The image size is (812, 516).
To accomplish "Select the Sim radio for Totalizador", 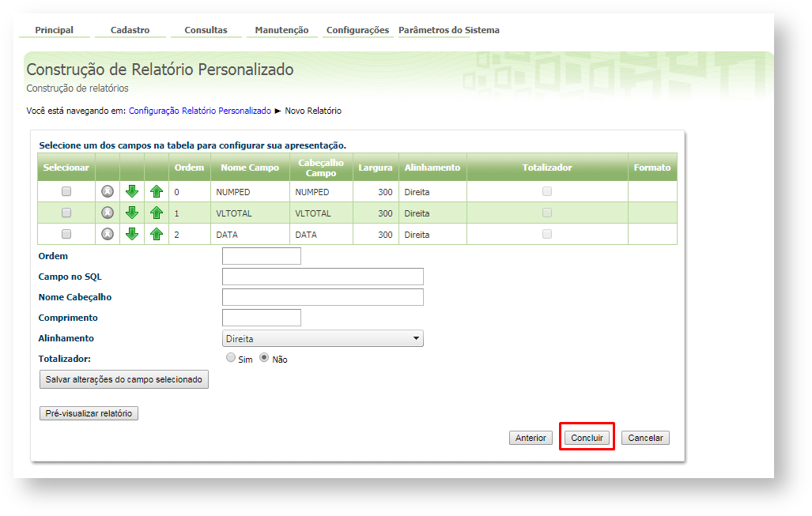I will coord(231,357).
